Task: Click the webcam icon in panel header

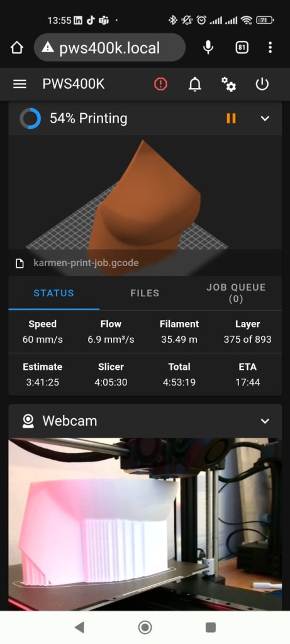Action: (x=28, y=421)
